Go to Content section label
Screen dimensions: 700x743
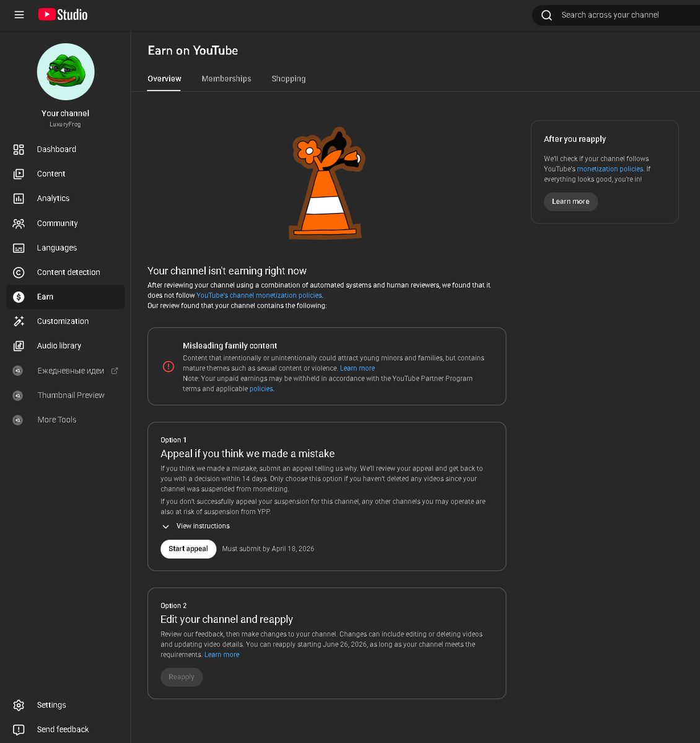[x=51, y=174]
